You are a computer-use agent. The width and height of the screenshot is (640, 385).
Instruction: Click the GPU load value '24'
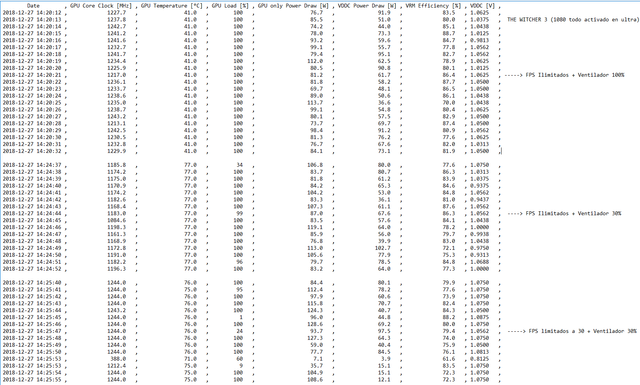coord(240,331)
